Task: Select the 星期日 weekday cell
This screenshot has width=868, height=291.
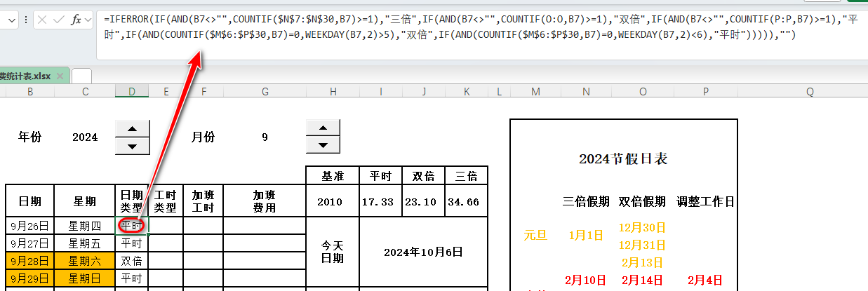Action: coord(85,278)
